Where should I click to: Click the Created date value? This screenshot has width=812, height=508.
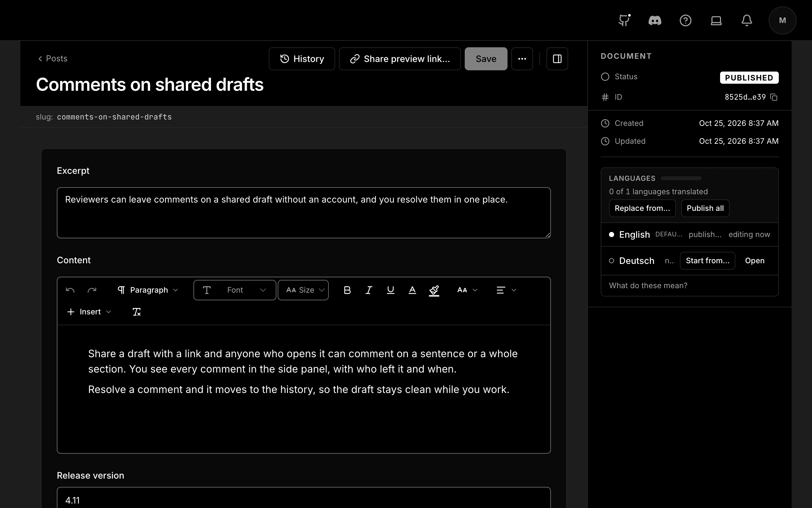[x=739, y=123]
